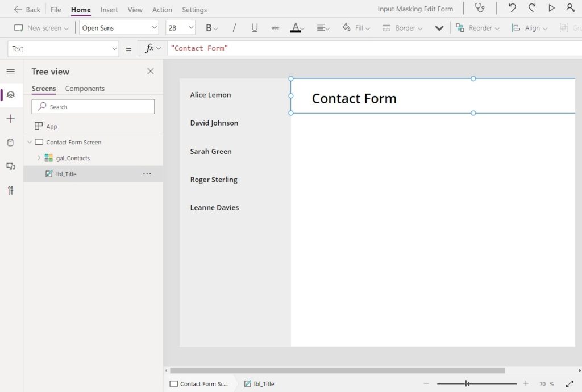
Task: Redo the last change
Action: coord(531,8)
